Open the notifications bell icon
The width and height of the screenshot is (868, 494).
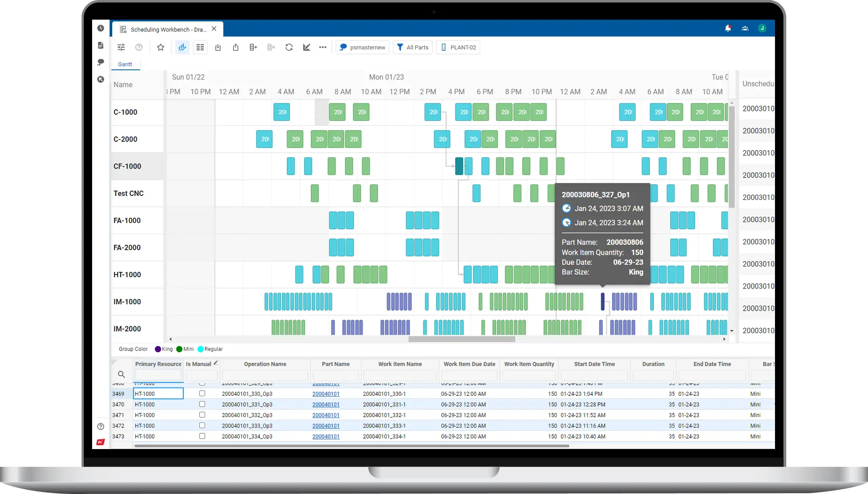coord(728,28)
